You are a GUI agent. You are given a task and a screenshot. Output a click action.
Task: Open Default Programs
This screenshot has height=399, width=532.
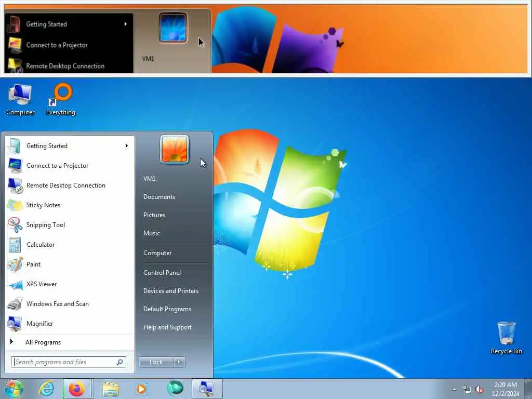[167, 310]
